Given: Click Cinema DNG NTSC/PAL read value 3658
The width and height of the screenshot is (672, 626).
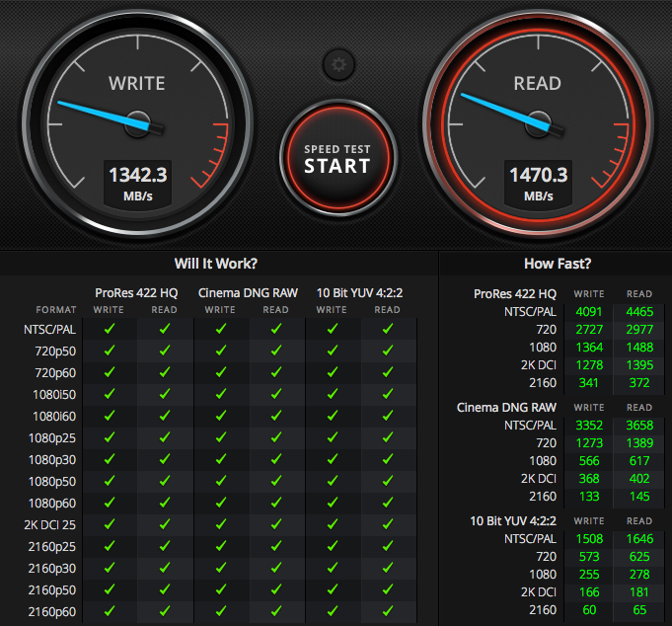Looking at the screenshot, I should point(639,426).
